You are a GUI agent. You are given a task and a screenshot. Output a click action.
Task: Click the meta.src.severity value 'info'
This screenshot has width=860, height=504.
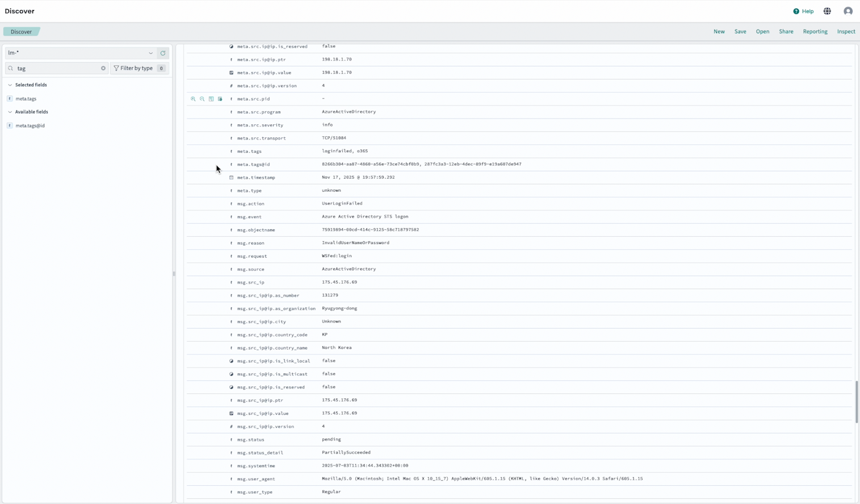328,125
